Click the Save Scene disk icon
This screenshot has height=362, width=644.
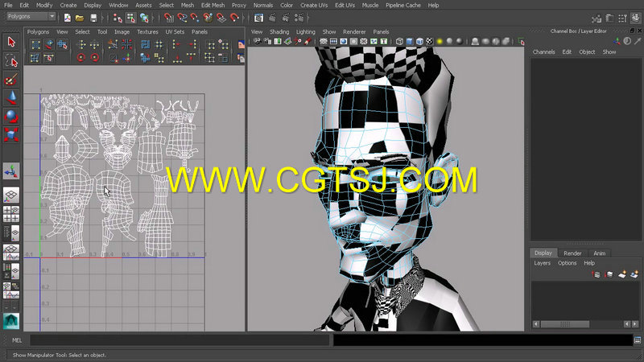(93, 18)
